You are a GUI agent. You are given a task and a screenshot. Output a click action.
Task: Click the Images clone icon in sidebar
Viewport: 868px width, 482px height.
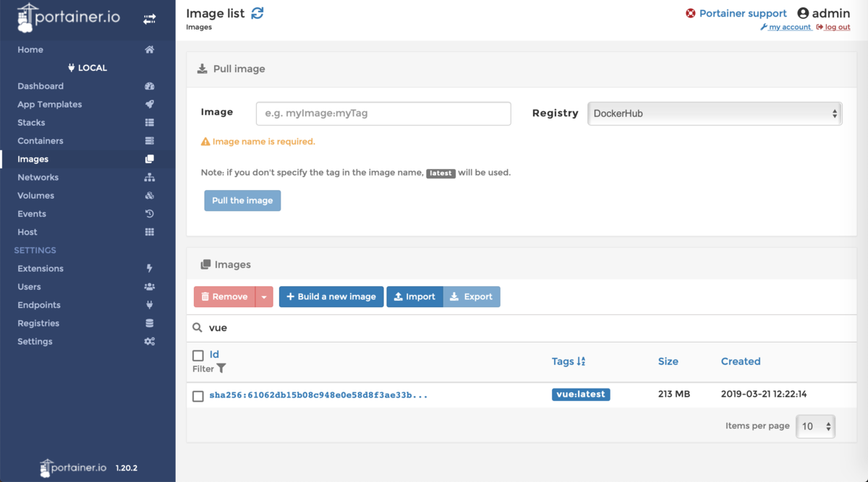tap(149, 159)
